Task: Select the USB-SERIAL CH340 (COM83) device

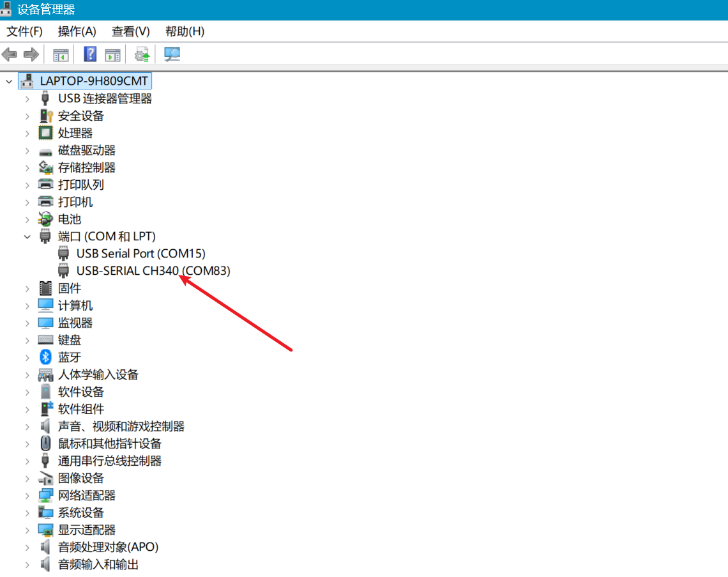Action: click(x=153, y=271)
